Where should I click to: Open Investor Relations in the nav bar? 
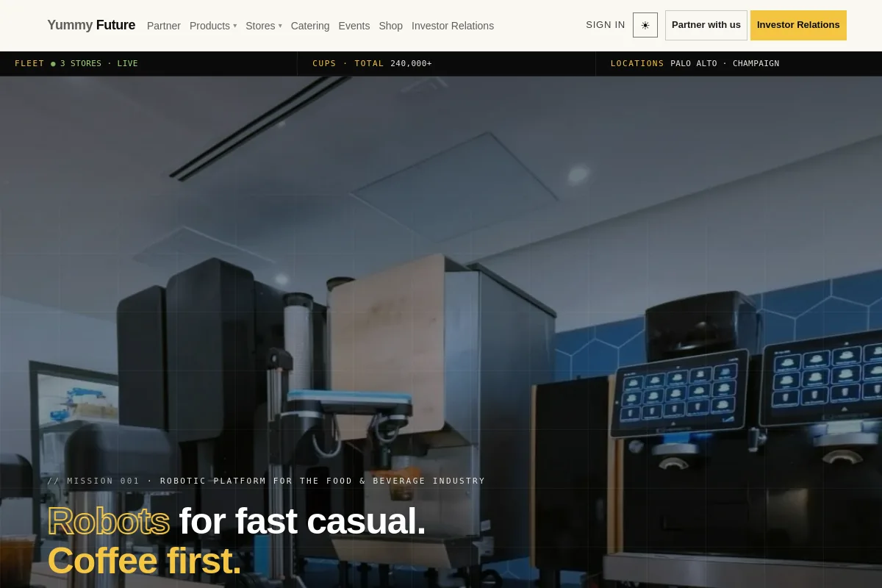[x=453, y=26]
